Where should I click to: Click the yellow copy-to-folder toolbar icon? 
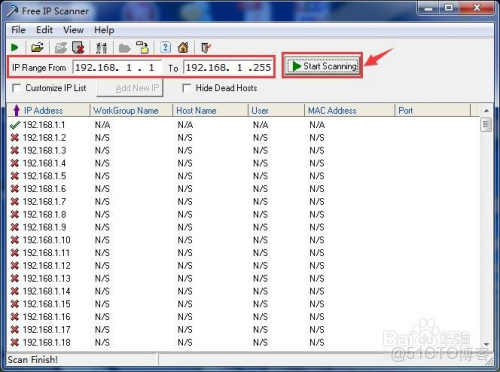pyautogui.click(x=143, y=48)
